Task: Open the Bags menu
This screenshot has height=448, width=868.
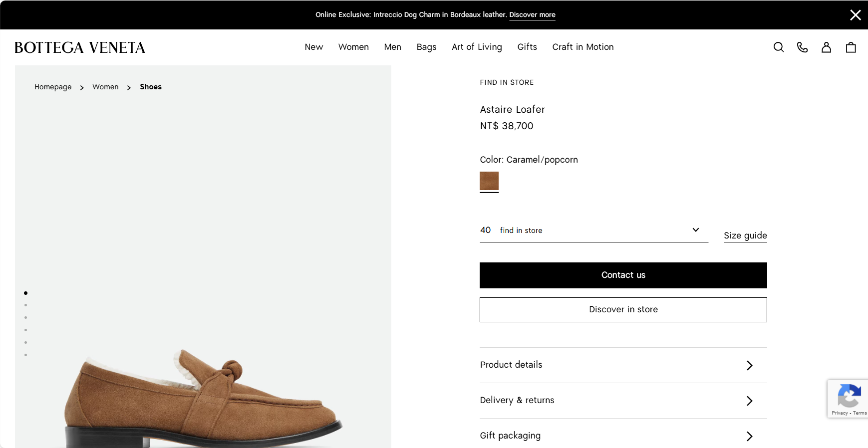Action: point(426,47)
